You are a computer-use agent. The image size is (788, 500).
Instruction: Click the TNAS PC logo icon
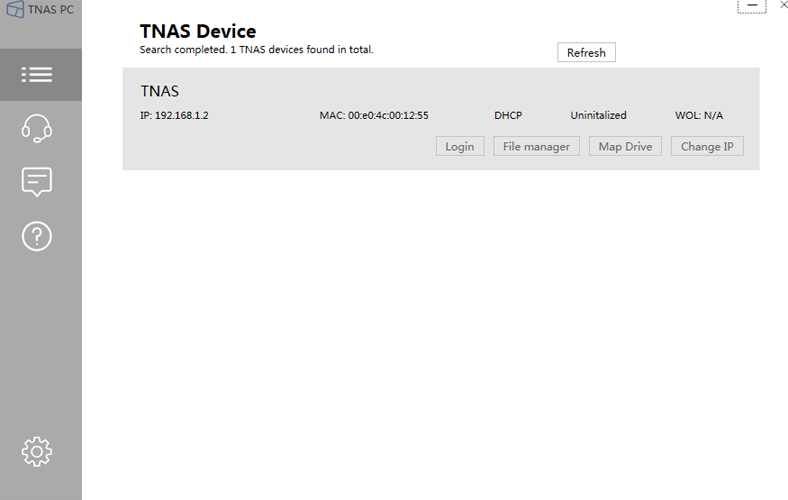coord(15,9)
